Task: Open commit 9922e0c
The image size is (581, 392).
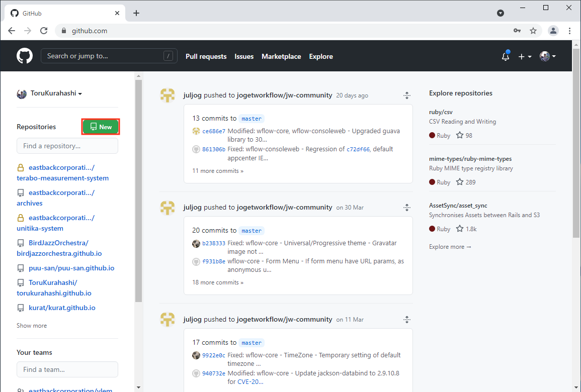Action: pos(214,355)
